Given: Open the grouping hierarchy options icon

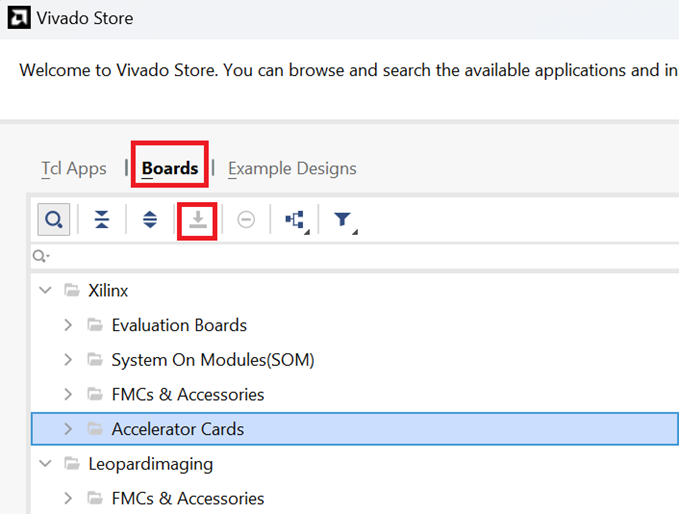Looking at the screenshot, I should click(297, 220).
